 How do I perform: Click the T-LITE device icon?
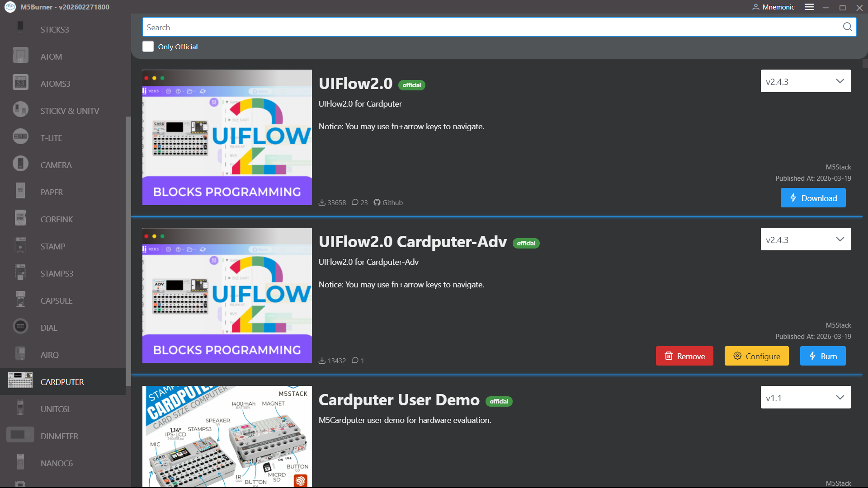[20, 136]
